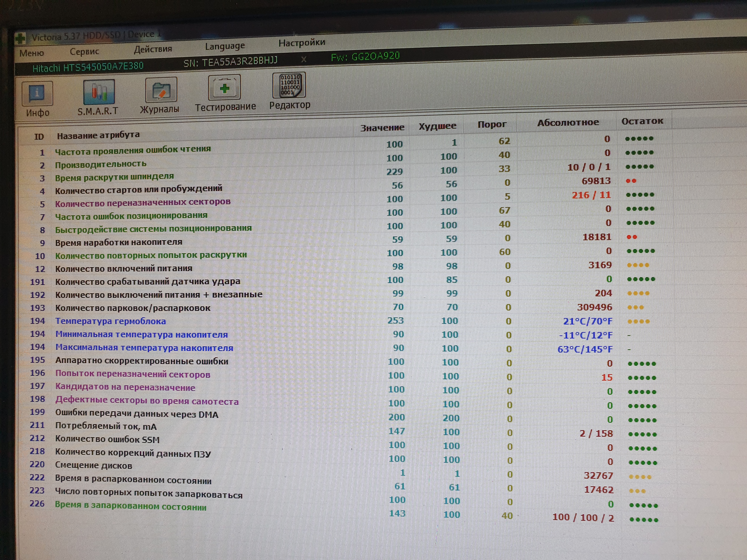Select the Температура гермоблока attribute row

(x=110, y=321)
